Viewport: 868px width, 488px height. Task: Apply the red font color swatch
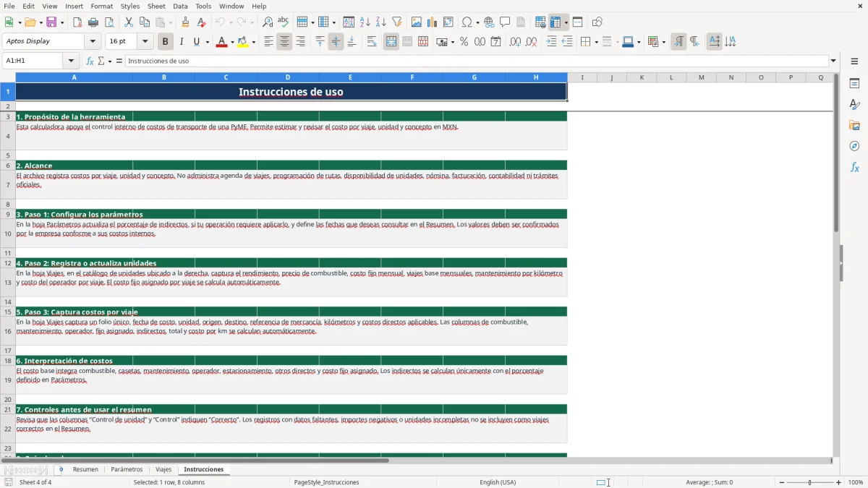coord(221,42)
